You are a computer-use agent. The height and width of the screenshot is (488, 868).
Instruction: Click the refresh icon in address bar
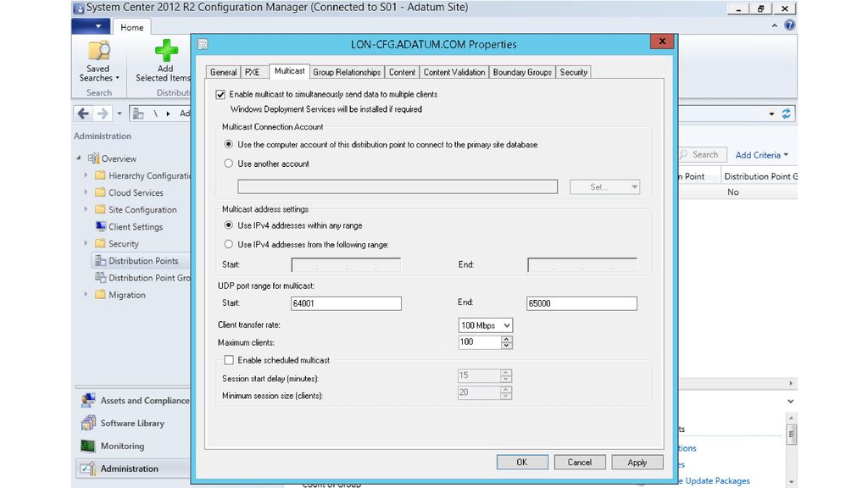(786, 114)
